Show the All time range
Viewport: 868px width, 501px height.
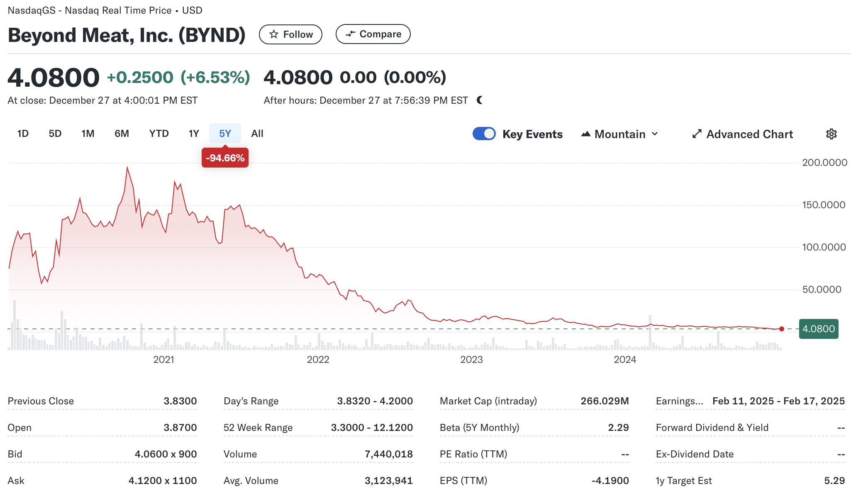[x=257, y=134]
